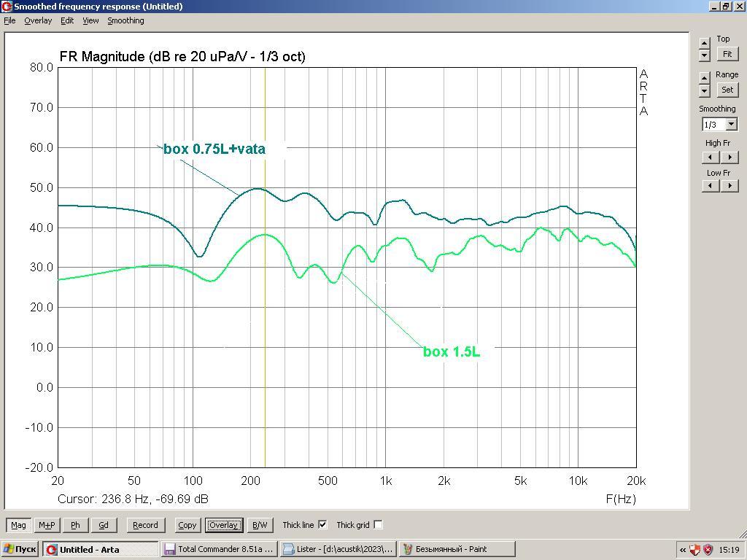The width and height of the screenshot is (747, 560).
Task: Click the Overlay button in bottom bar
Action: [x=224, y=525]
